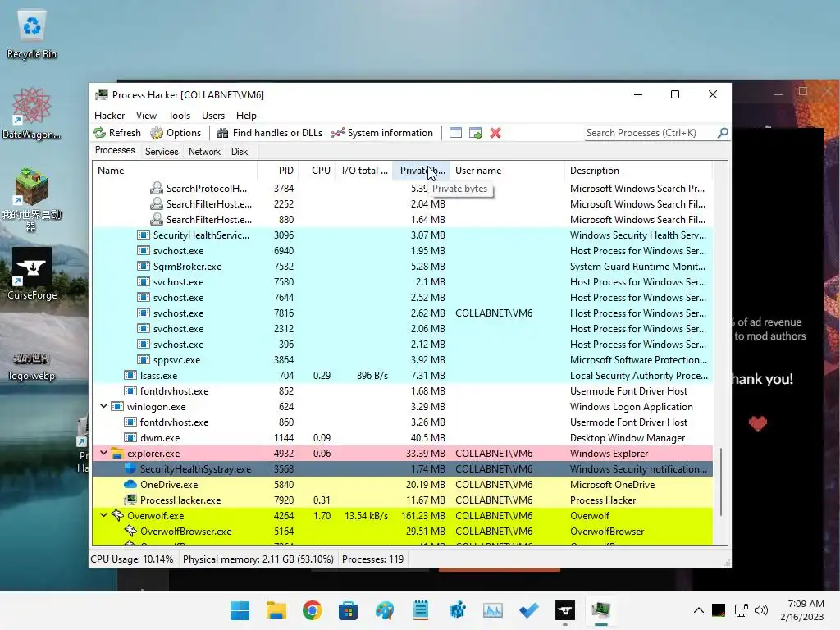Image resolution: width=840 pixels, height=630 pixels.
Task: Open the volume tray icon
Action: [x=760, y=609]
